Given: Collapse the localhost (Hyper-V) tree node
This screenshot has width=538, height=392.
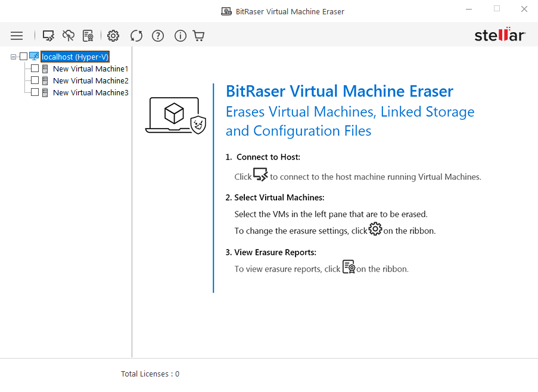Looking at the screenshot, I should tap(13, 57).
